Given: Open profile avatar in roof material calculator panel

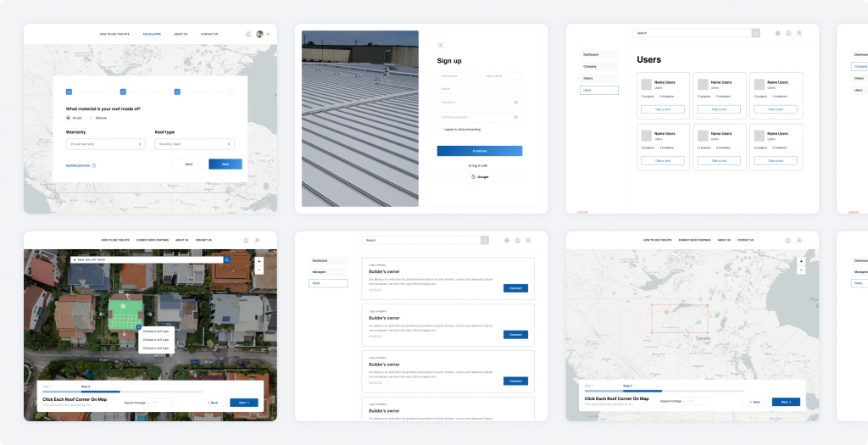Looking at the screenshot, I should (x=259, y=34).
